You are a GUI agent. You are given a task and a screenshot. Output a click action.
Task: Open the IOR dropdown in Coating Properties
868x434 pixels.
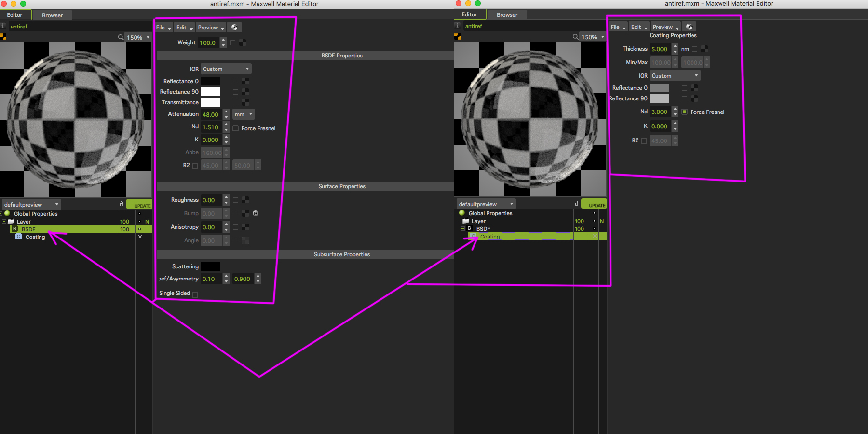click(x=675, y=76)
